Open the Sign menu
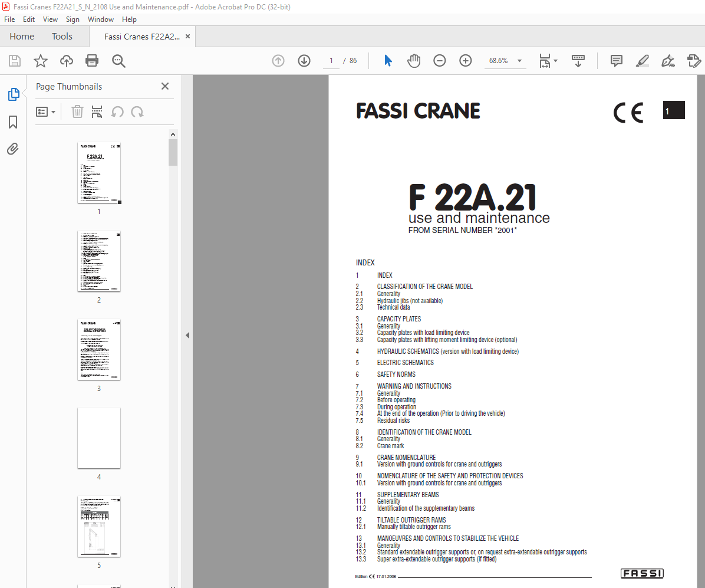This screenshot has height=588, width=705. (73, 19)
